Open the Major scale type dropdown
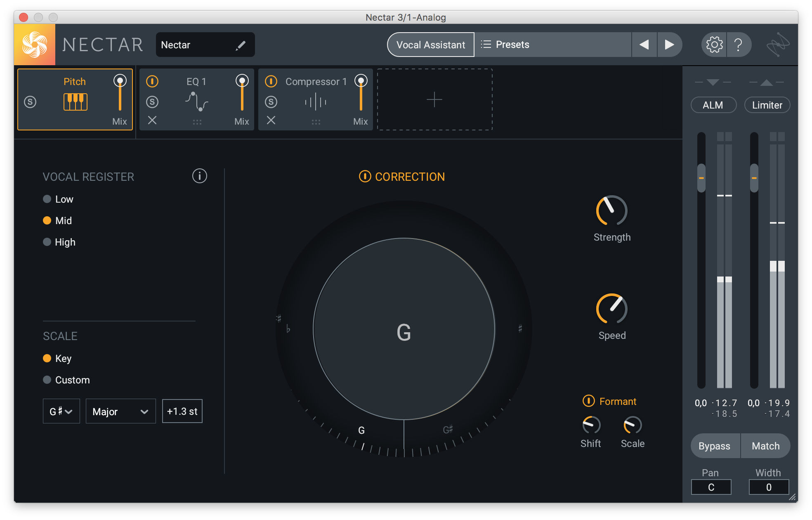The image size is (812, 520). click(120, 411)
